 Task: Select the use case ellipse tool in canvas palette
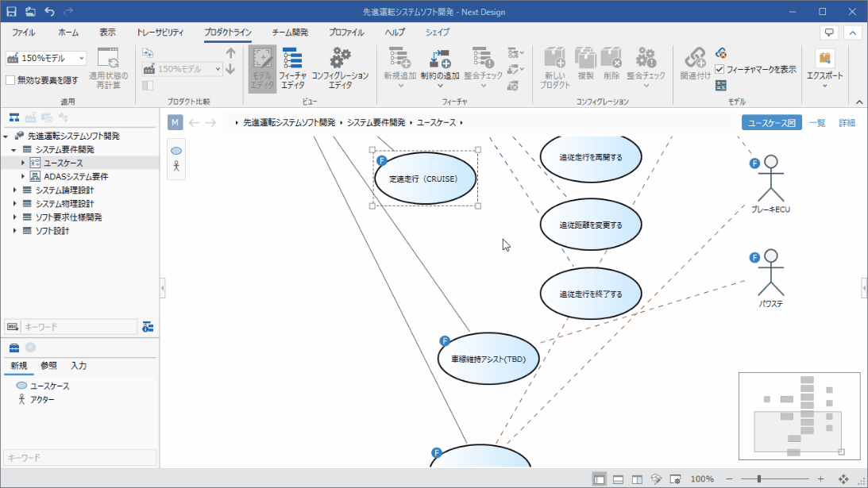pyautogui.click(x=176, y=151)
